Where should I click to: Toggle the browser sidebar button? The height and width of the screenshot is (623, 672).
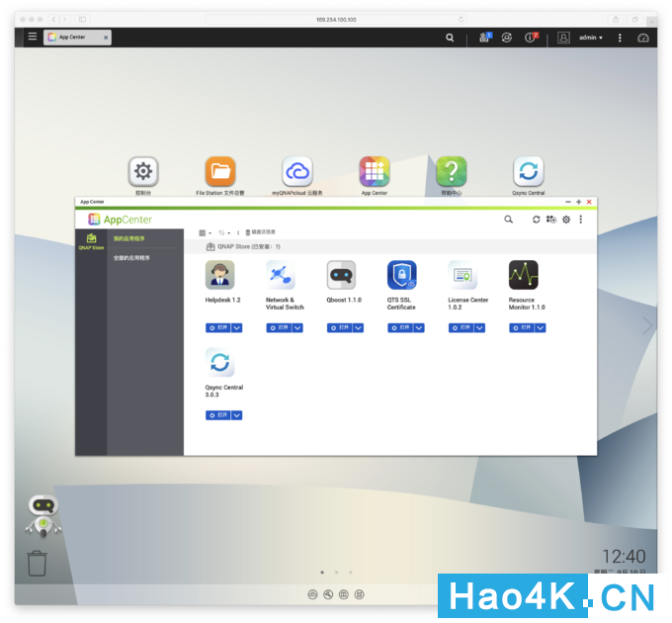point(82,20)
